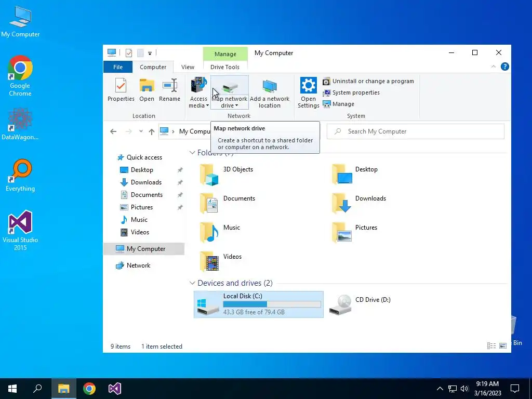
Task: Click quick access toolbar Properties checkmark icon
Action: click(x=129, y=52)
